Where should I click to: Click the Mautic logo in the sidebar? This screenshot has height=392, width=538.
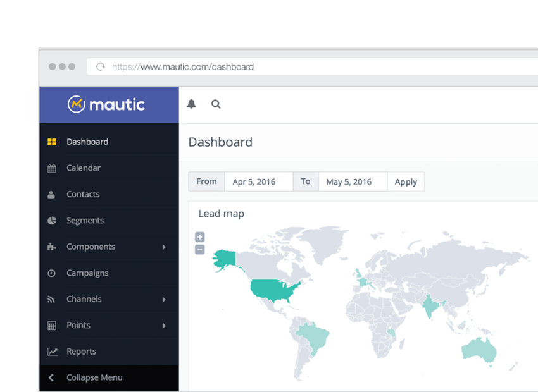pyautogui.click(x=106, y=104)
